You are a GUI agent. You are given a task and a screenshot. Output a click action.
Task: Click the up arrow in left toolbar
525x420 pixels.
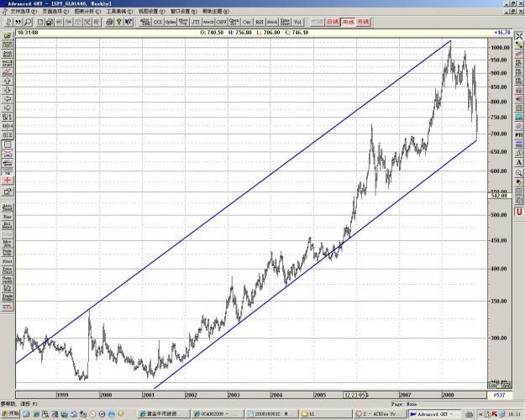tap(8, 81)
